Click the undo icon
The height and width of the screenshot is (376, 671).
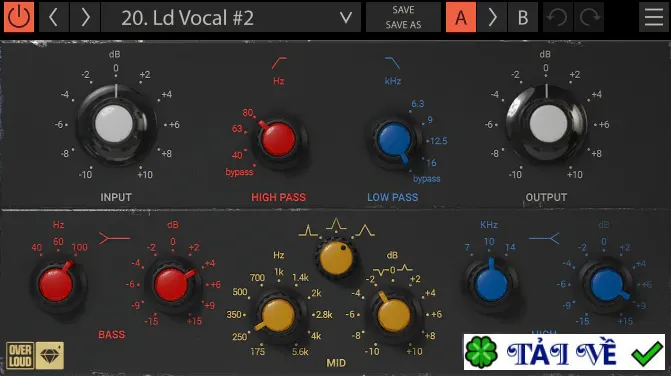coord(558,17)
